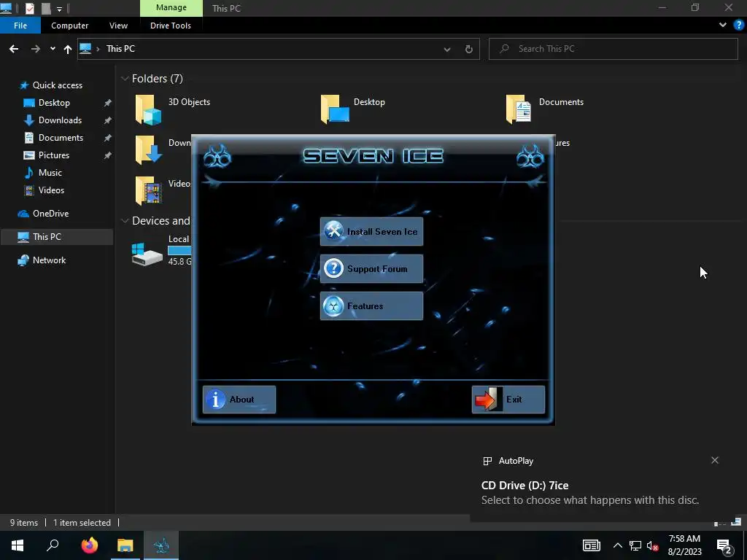The height and width of the screenshot is (560, 747).
Task: Go forward in File Explorer
Action: 35,49
